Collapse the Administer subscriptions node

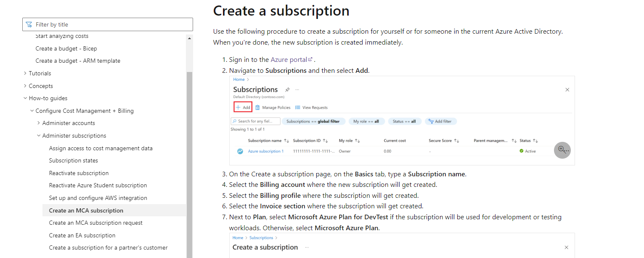[39, 136]
